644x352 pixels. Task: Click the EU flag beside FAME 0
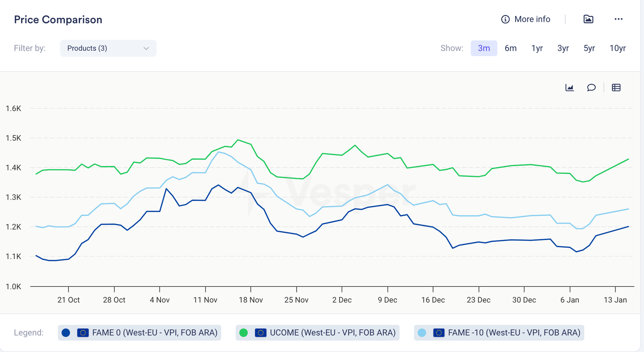tap(83, 333)
